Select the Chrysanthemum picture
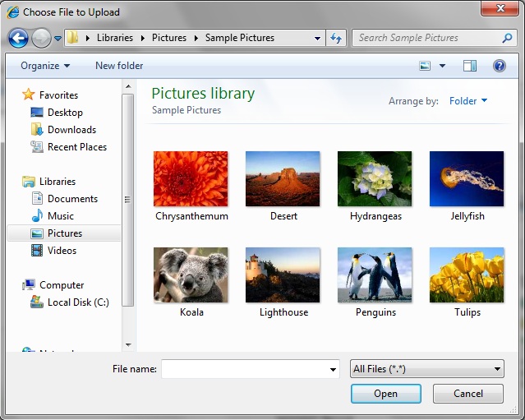Image resolution: width=525 pixels, height=420 pixels. pyautogui.click(x=191, y=187)
